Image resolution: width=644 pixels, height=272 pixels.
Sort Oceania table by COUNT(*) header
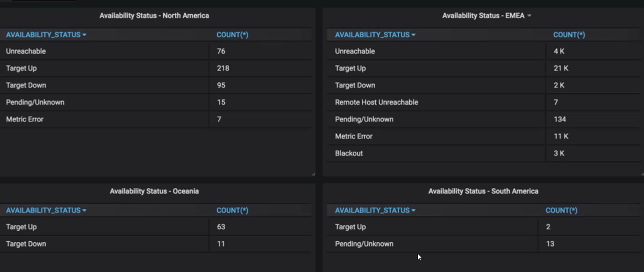click(x=232, y=210)
